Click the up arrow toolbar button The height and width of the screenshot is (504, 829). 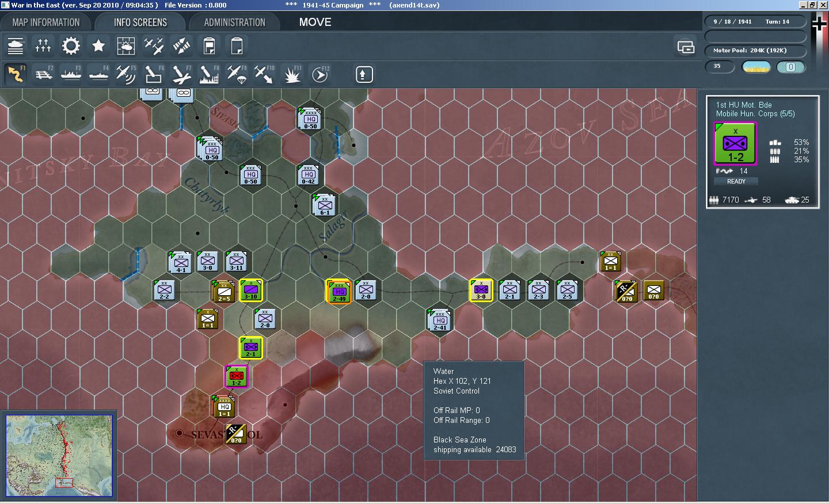pyautogui.click(x=364, y=74)
